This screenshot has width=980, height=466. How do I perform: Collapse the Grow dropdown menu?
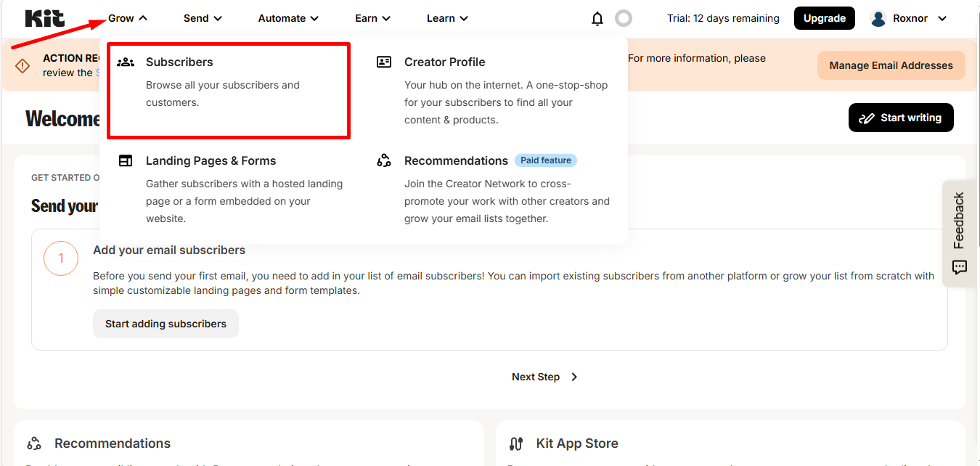pos(128,19)
